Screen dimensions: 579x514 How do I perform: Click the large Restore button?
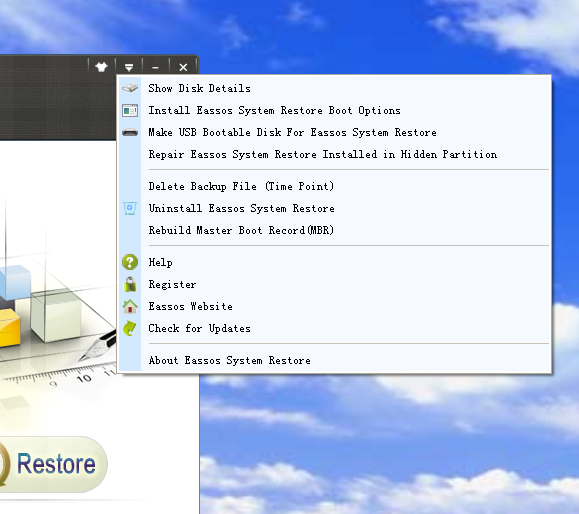(x=52, y=464)
